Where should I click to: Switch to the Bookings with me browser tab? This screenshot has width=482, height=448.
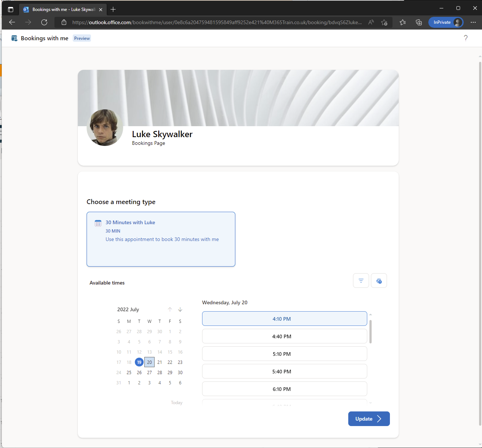[x=62, y=10]
